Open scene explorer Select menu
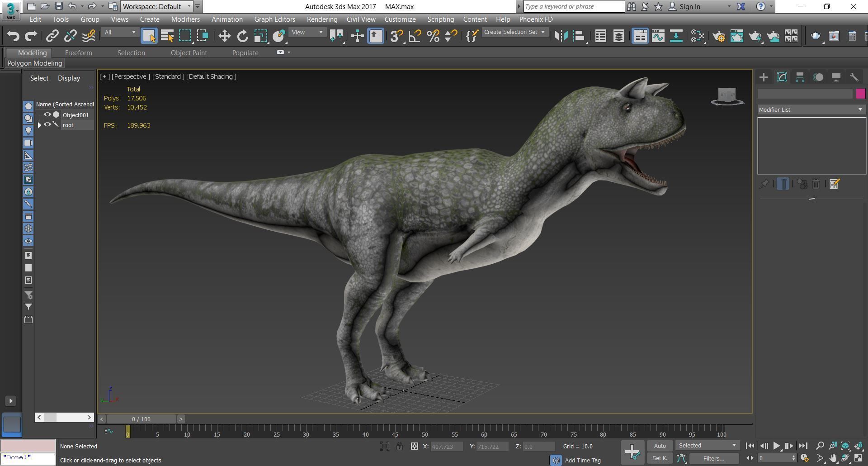 point(39,78)
